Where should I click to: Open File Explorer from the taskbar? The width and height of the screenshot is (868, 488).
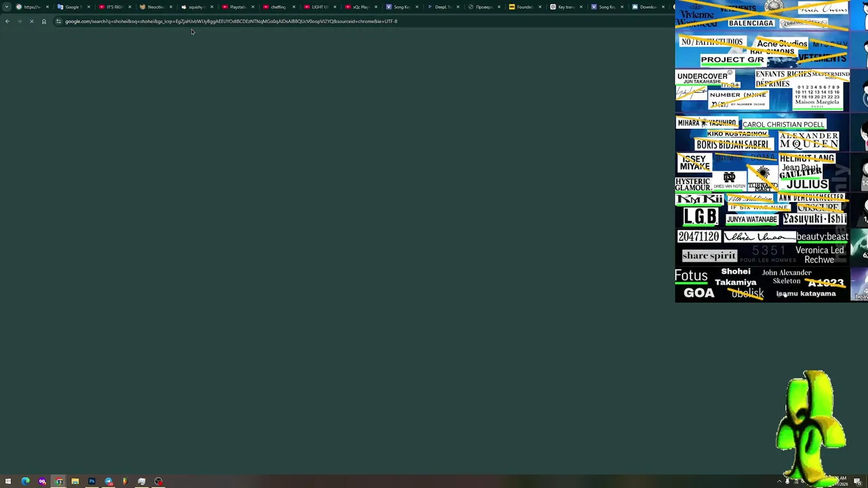[75, 481]
